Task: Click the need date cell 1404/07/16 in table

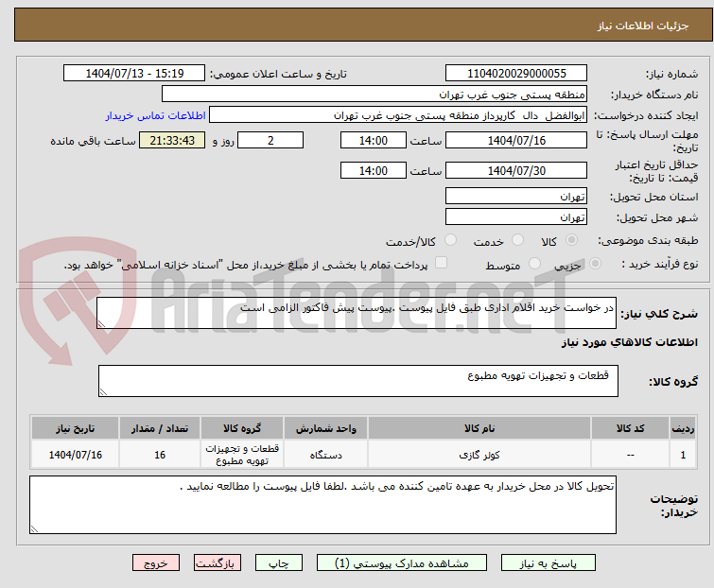Action: 75,455
